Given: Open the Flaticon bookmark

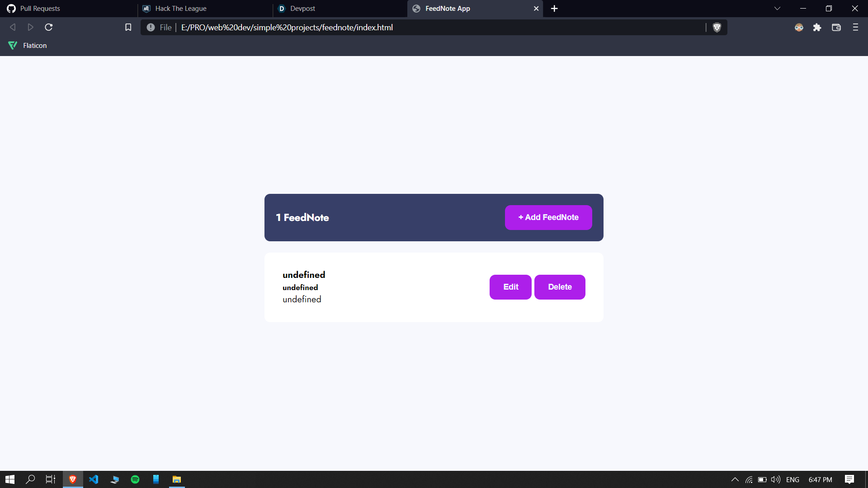Looking at the screenshot, I should pyautogui.click(x=28, y=46).
